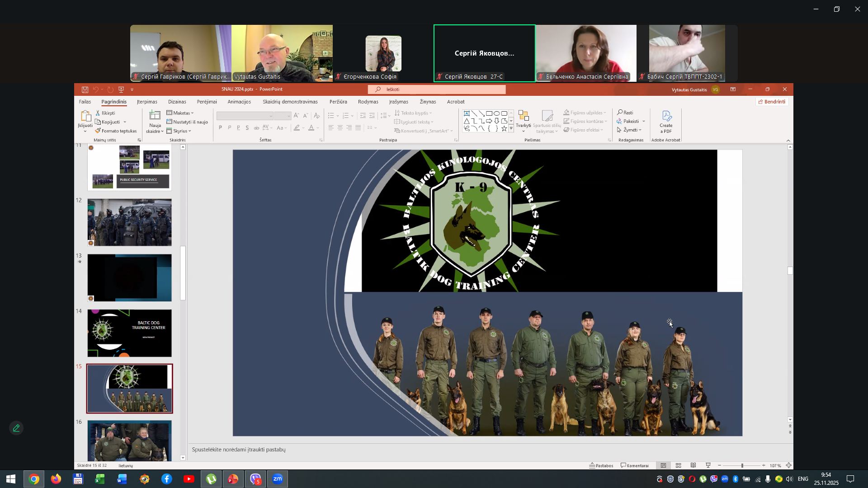The image size is (868, 488).
Task: Open the Dizainas ribbon tab
Action: (x=177, y=102)
